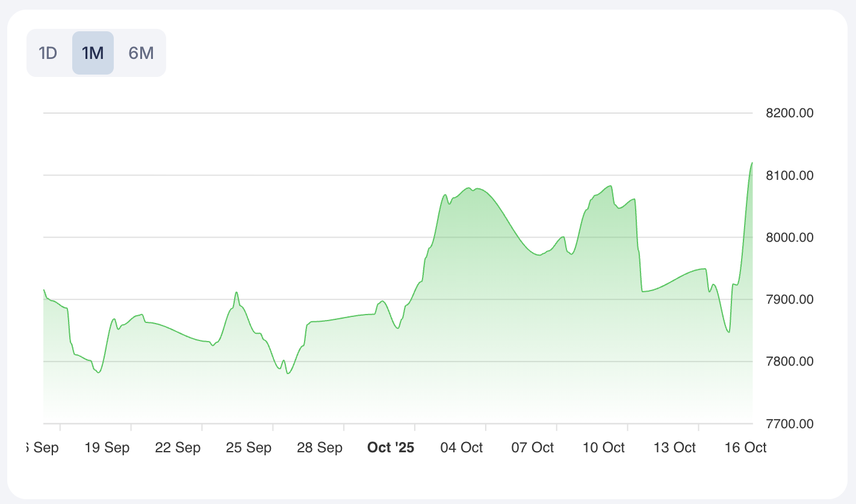Click the bold Oct '25 label

click(x=391, y=447)
